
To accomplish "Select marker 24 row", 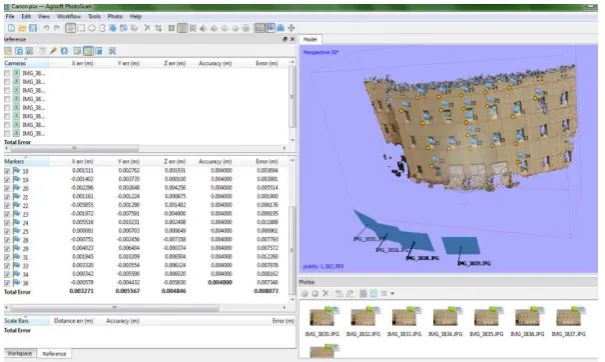I will coord(147,223).
